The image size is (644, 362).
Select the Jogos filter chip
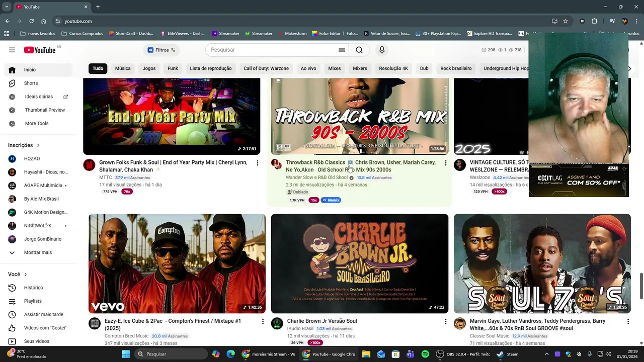[149, 68]
